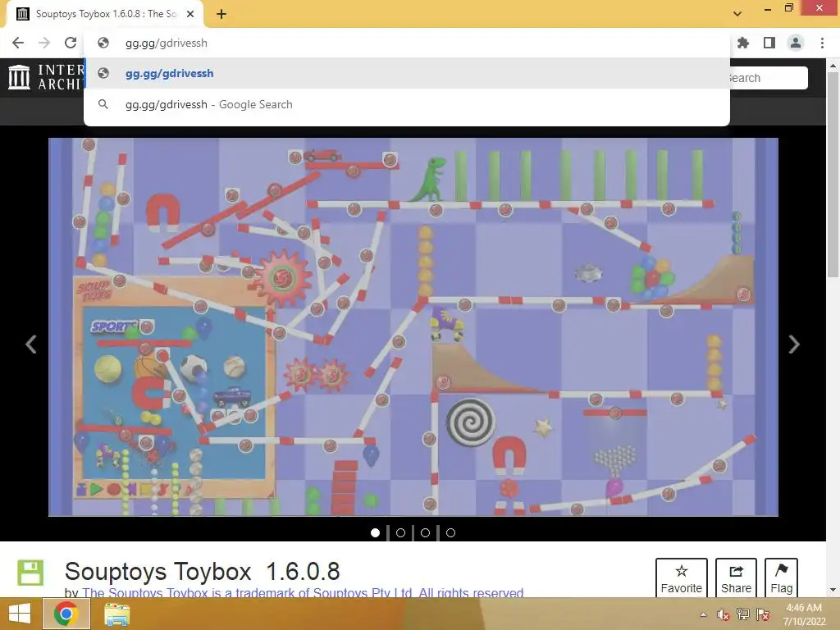Click the page scrollbar up arrow

(x=833, y=66)
